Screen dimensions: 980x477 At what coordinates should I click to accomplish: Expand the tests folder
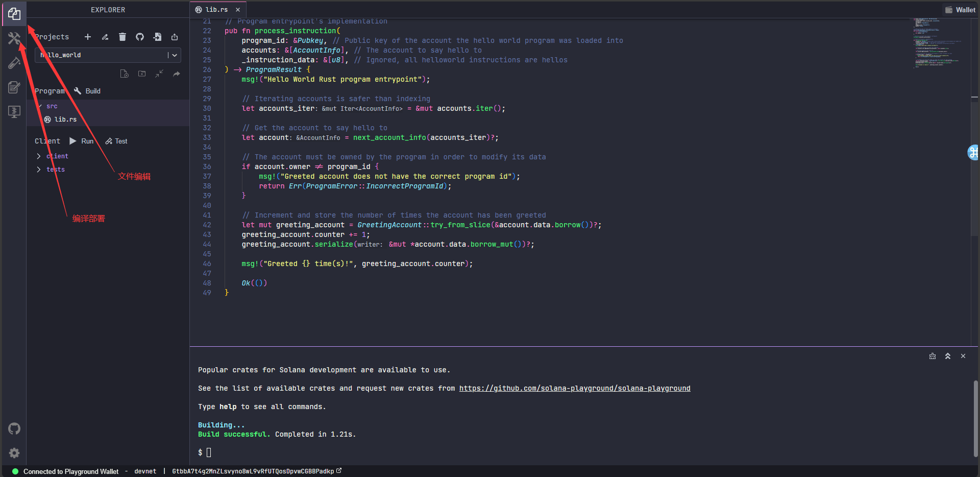[56, 170]
